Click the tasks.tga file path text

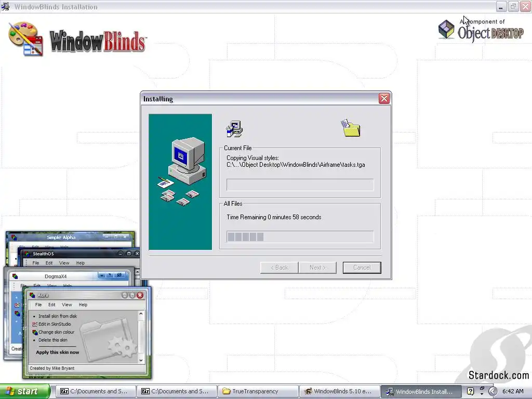pos(296,165)
